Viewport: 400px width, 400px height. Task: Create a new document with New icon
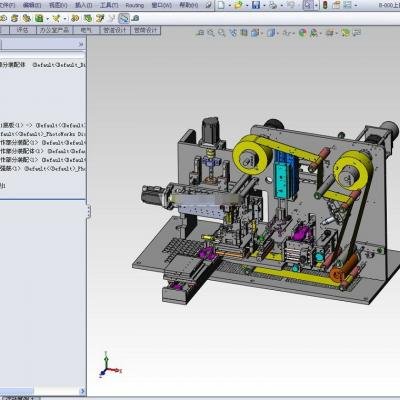pos(221,5)
